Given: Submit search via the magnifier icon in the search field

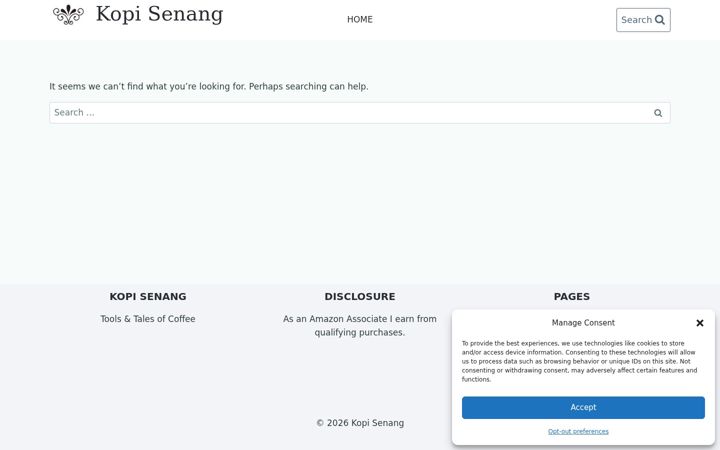Looking at the screenshot, I should [658, 112].
